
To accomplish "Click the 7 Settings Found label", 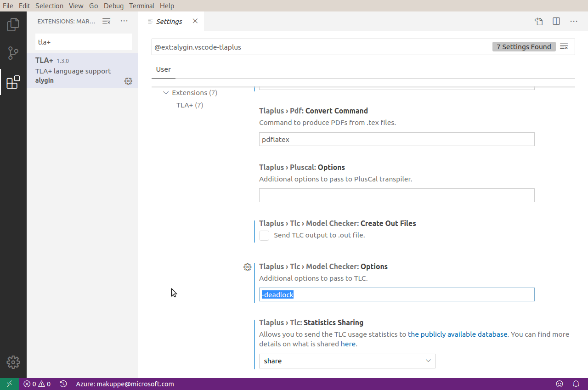I will [524, 46].
